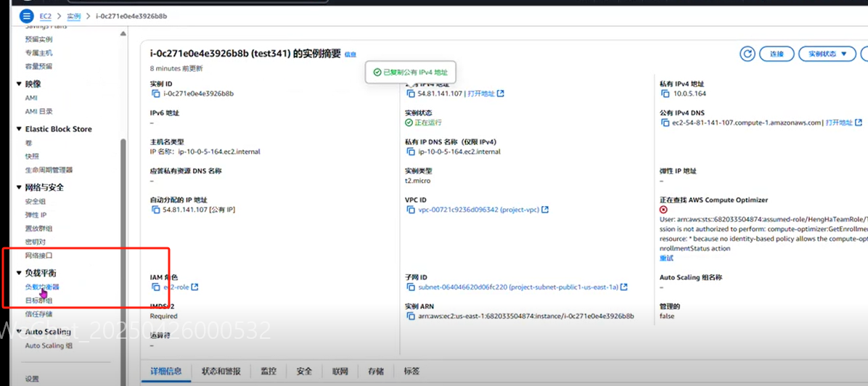Copy public IPv4 DNS ec2-54-81-141-107 name
This screenshot has height=386, width=868.
pos(664,123)
